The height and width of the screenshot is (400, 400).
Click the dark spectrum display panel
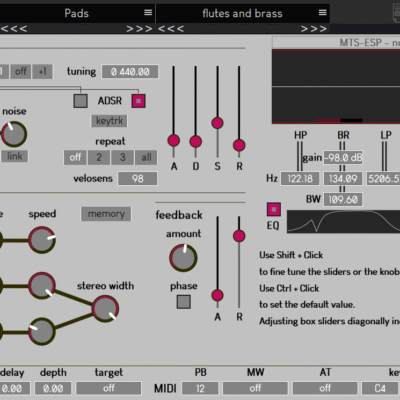336,86
